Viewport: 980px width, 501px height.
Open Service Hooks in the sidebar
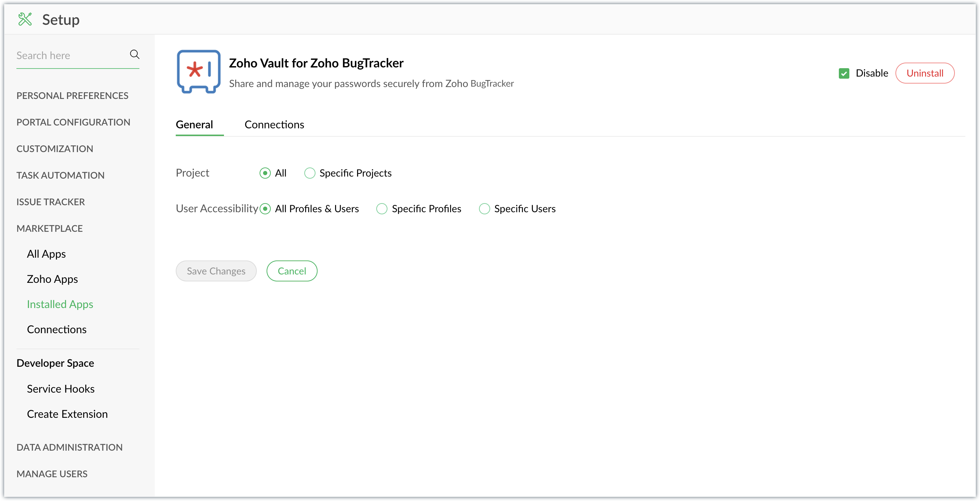coord(60,389)
